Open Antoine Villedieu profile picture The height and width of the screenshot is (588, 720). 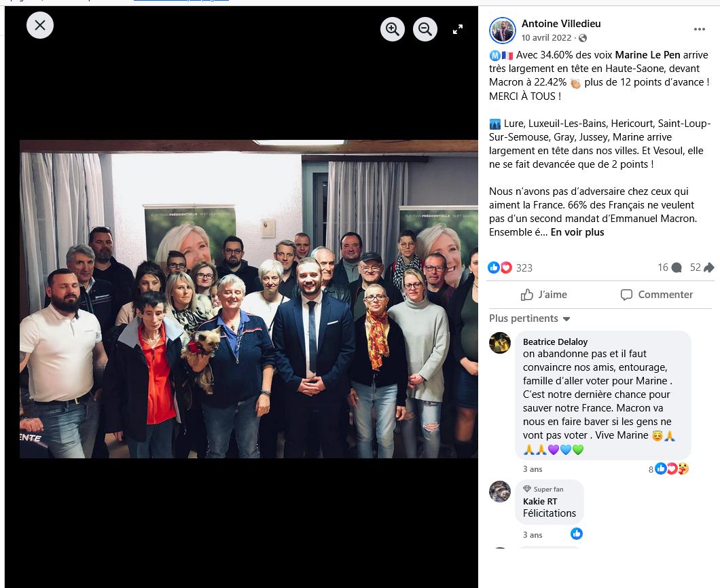[x=503, y=31]
